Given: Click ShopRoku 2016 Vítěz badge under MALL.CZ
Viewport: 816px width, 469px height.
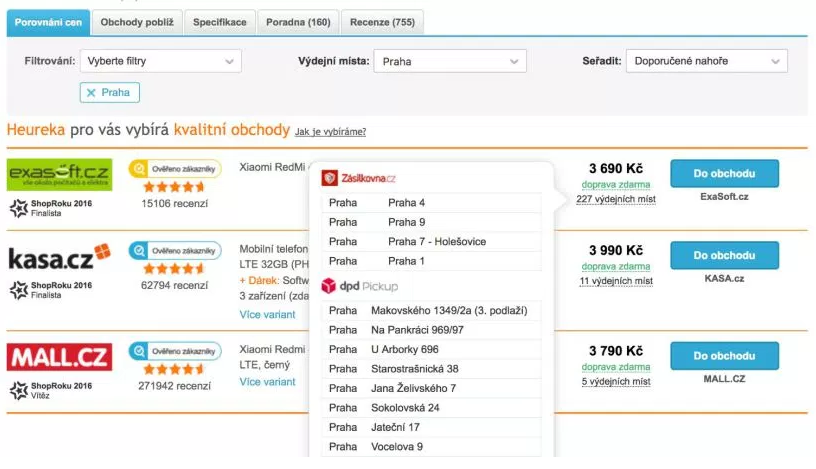Looking at the screenshot, I should coord(51,390).
